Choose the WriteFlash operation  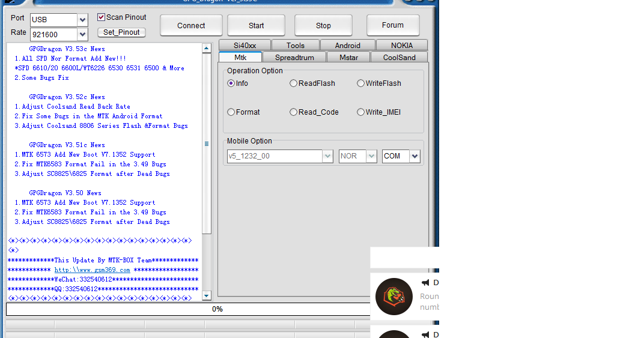[360, 83]
